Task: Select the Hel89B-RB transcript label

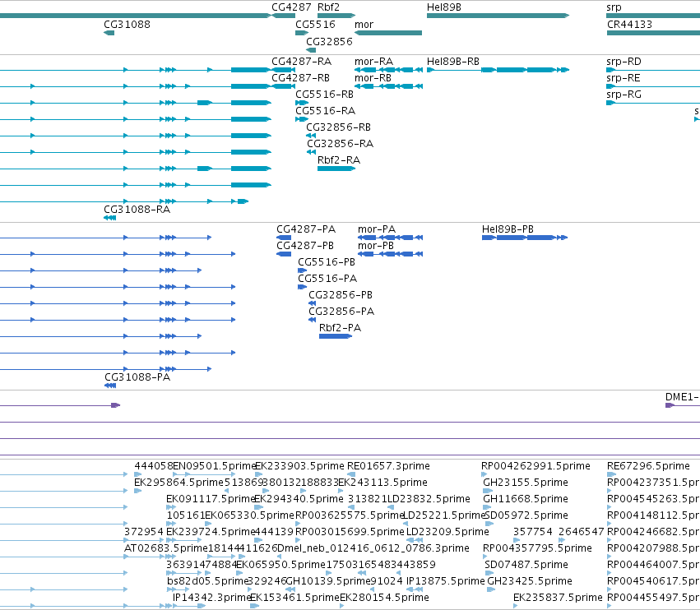Action: click(453, 62)
